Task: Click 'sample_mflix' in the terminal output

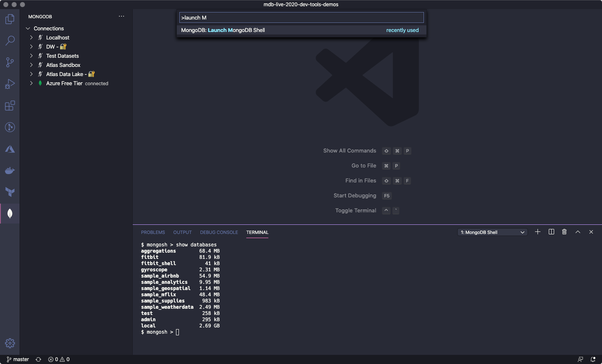Action: [159, 295]
